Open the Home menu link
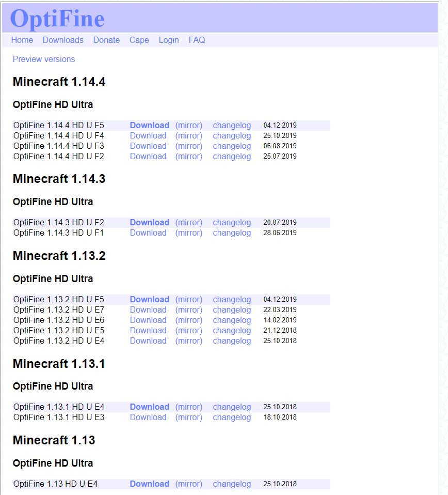Image resolution: width=448 pixels, height=495 pixels. (22, 40)
